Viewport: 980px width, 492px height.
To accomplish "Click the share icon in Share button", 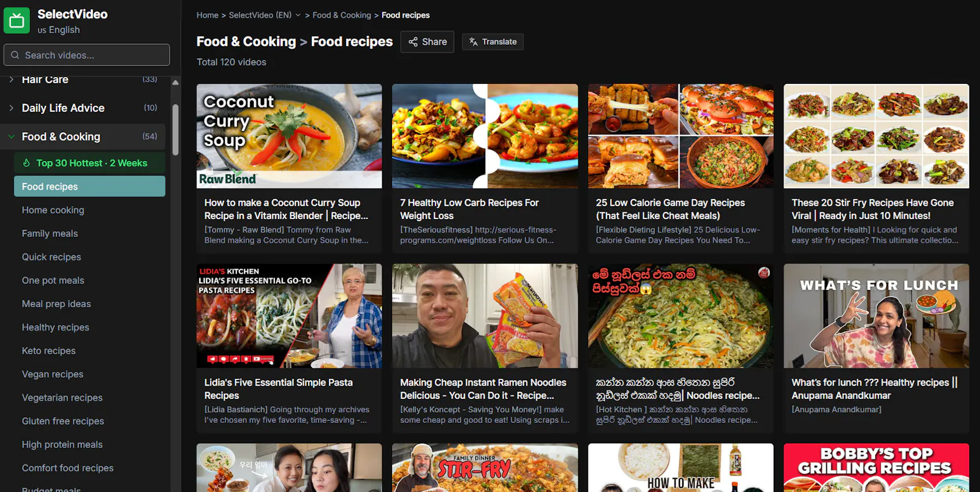I will 413,42.
